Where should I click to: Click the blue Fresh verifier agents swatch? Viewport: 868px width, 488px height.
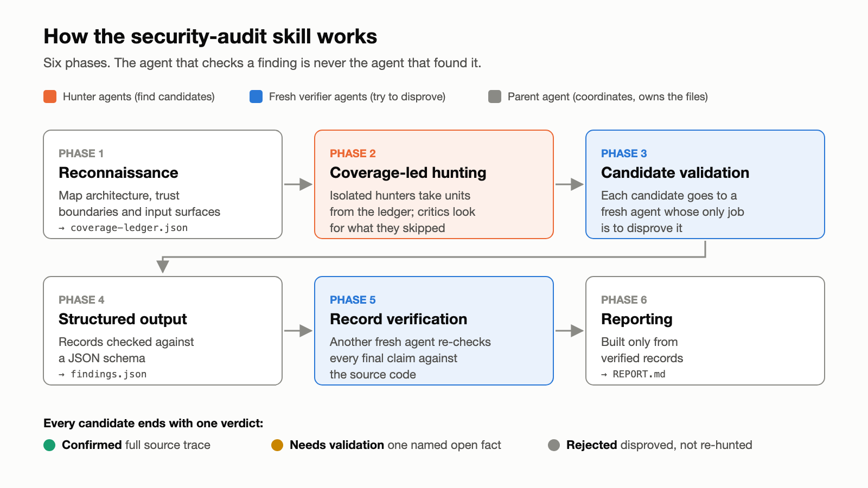(x=256, y=97)
